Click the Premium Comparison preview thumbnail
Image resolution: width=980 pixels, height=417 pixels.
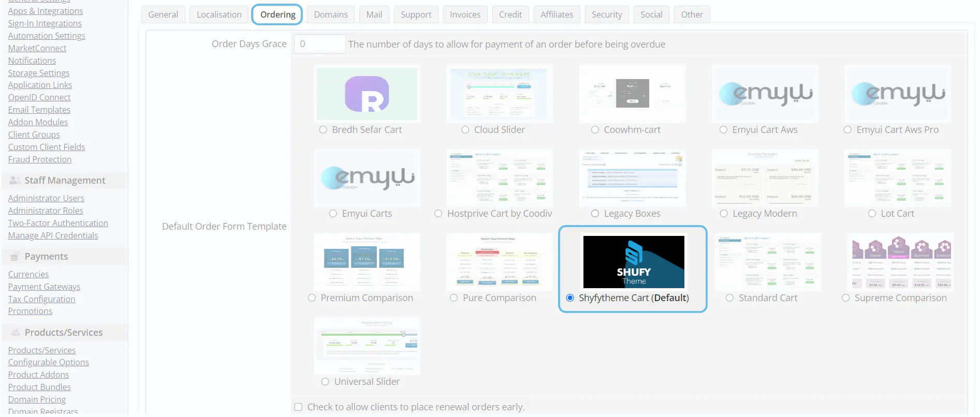tap(367, 262)
